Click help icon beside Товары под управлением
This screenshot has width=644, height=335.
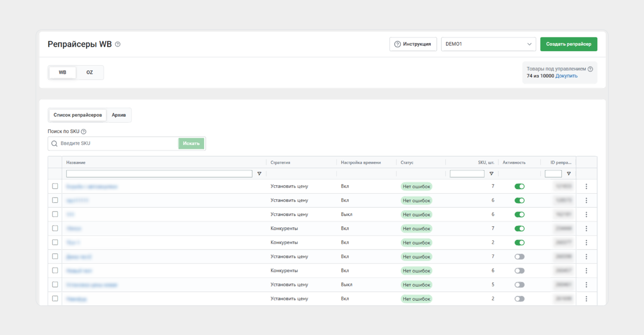pos(590,69)
